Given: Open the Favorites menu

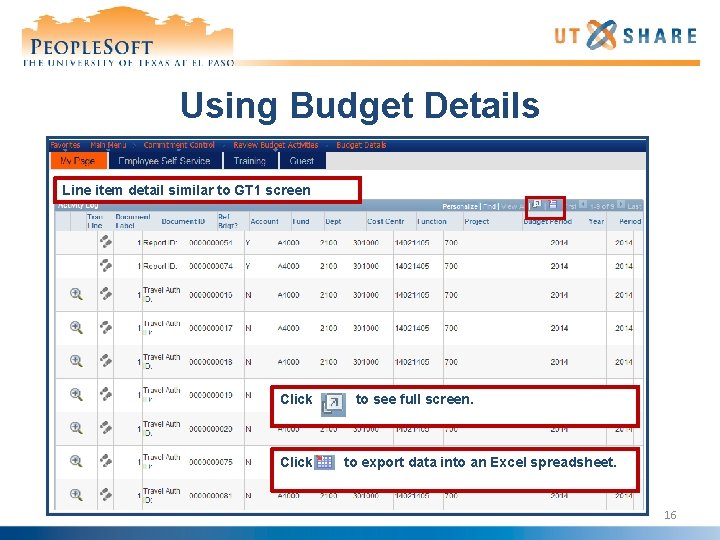Looking at the screenshot, I should click(x=65, y=145).
